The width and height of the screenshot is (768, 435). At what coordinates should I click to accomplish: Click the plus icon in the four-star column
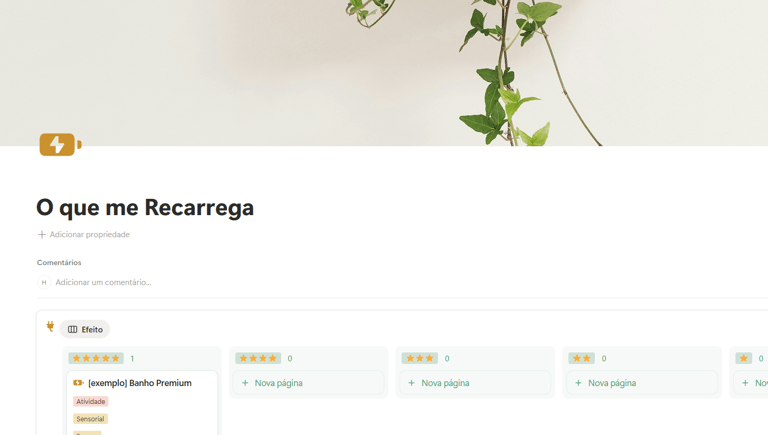pyautogui.click(x=245, y=383)
